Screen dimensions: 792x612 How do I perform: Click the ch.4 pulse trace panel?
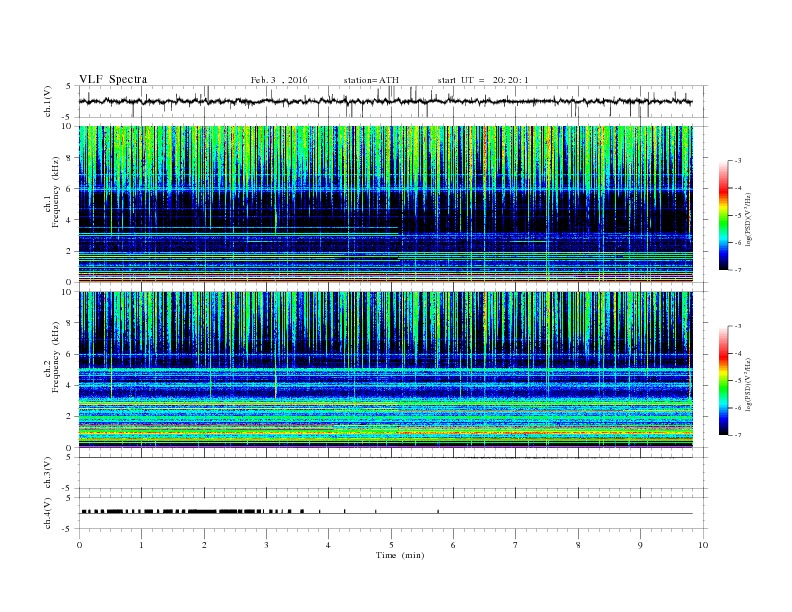point(392,513)
